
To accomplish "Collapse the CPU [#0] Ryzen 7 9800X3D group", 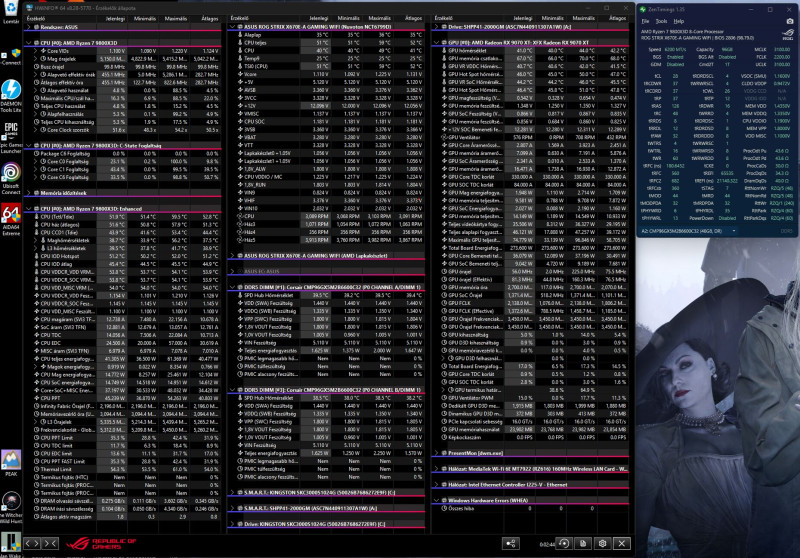I will (29, 43).
